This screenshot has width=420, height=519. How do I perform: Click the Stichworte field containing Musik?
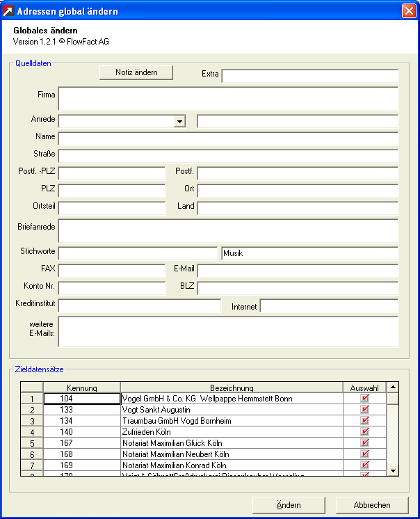point(310,253)
